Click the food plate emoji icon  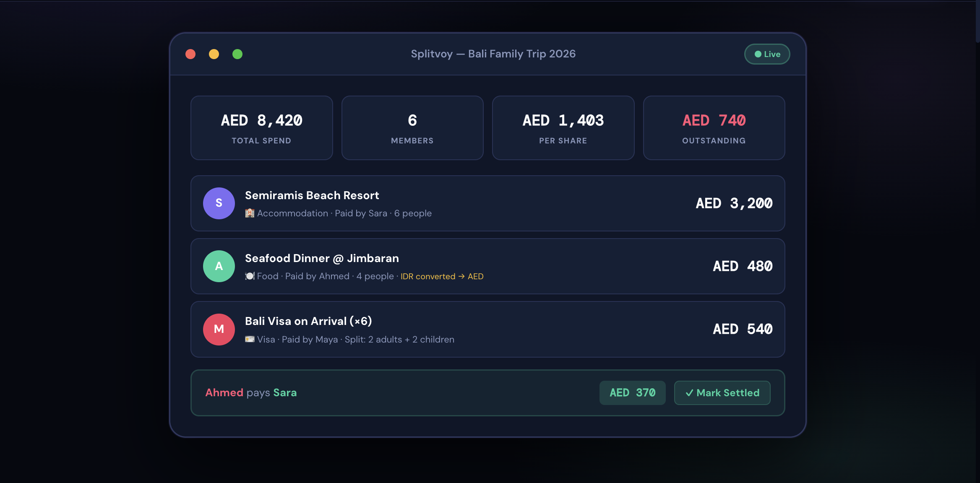pyautogui.click(x=250, y=276)
